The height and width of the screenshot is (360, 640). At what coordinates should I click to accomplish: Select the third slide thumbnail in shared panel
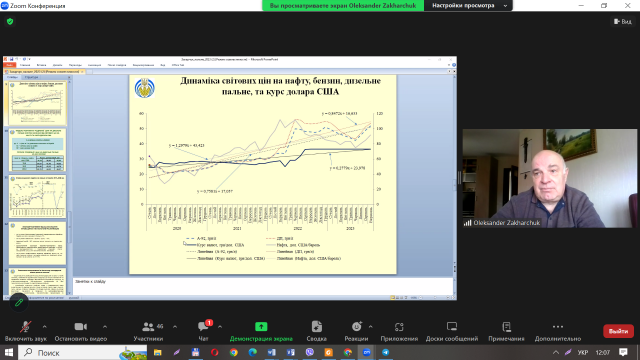coord(37,196)
